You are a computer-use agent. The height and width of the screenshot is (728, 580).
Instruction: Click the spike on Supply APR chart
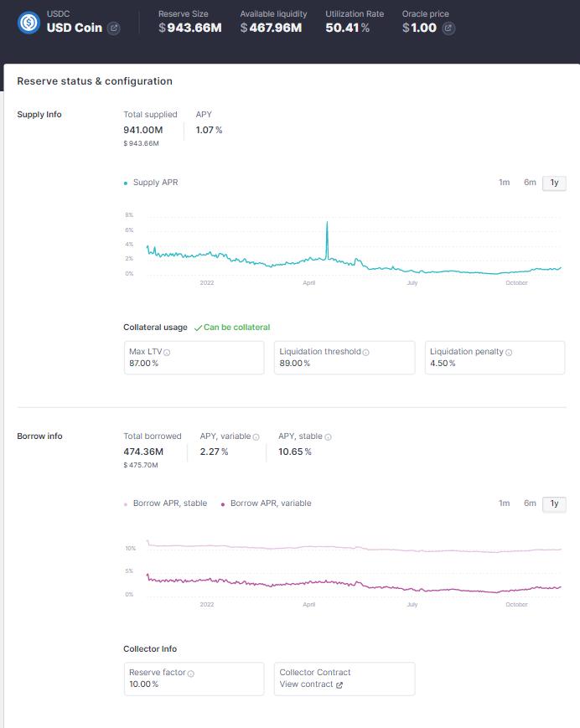coord(327,225)
